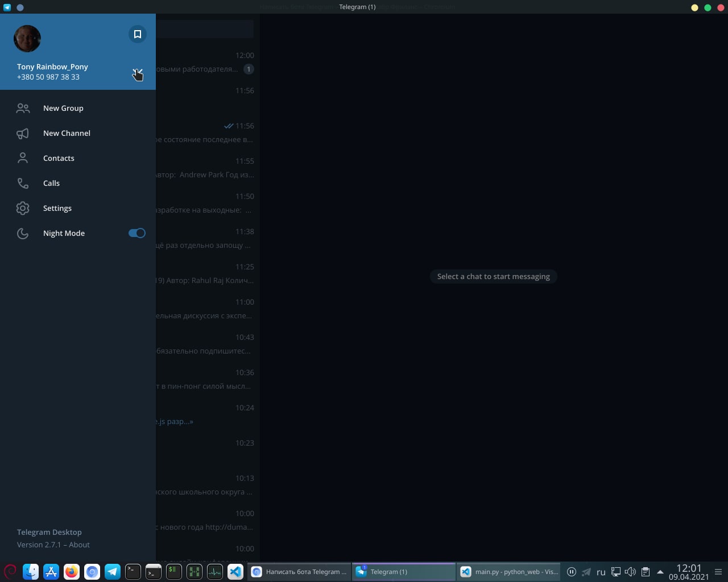
Task: Show hidden tray icons arrow
Action: [x=660, y=572]
